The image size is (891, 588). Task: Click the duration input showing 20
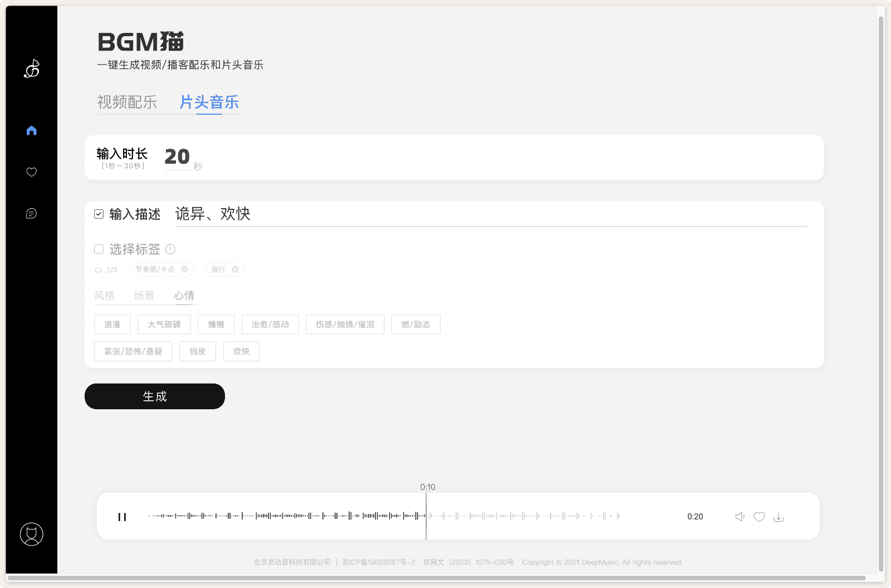click(x=178, y=157)
